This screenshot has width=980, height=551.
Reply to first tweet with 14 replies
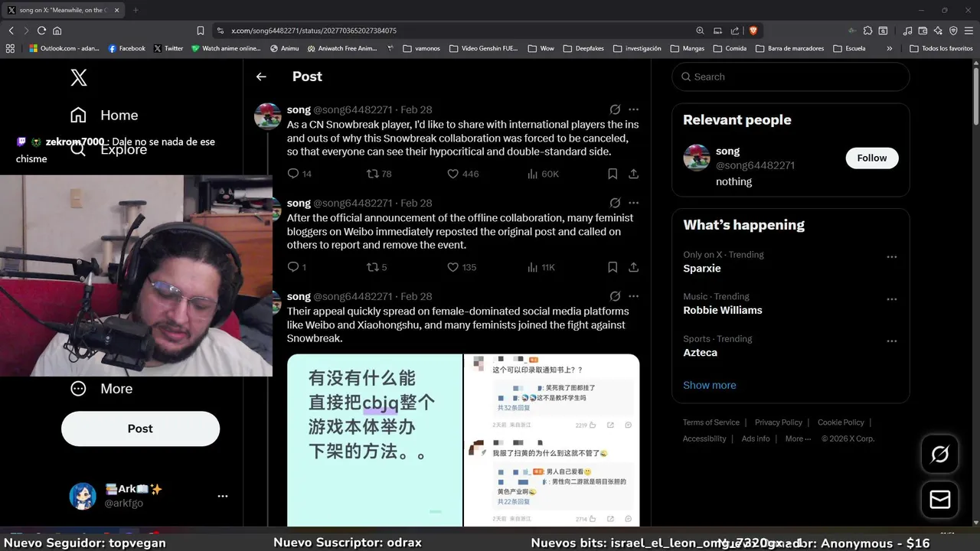pyautogui.click(x=299, y=174)
